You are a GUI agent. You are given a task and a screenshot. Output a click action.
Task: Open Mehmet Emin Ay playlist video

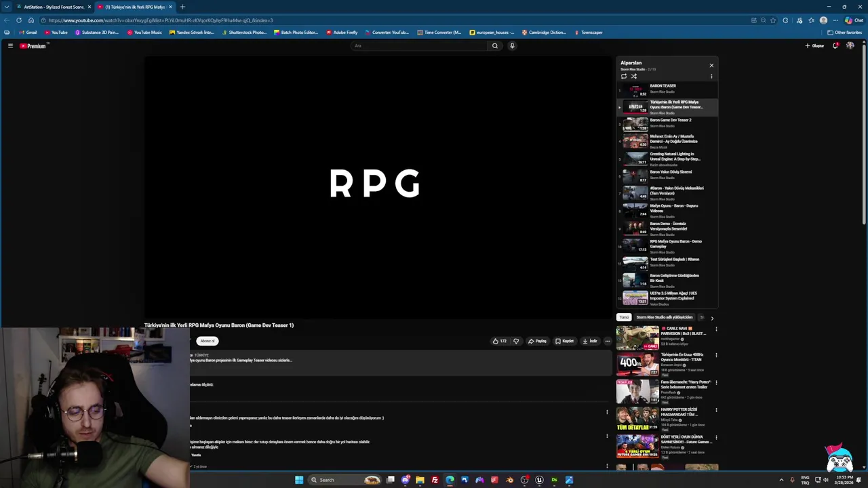coord(667,141)
